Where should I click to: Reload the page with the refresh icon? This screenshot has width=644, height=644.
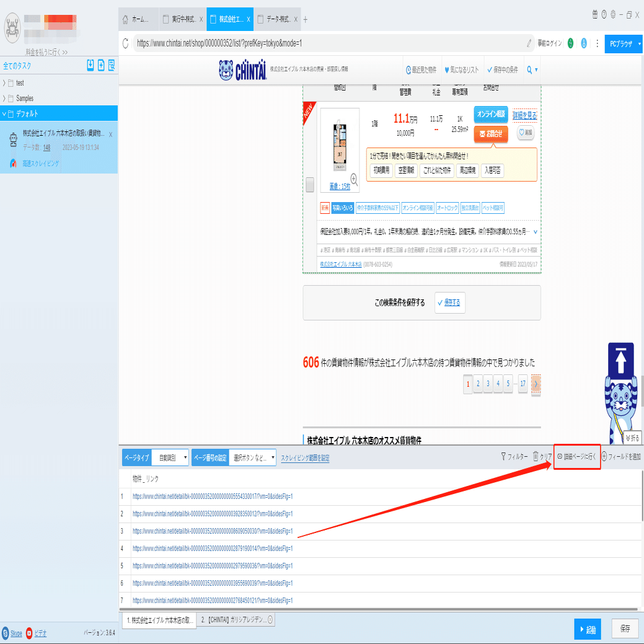126,43
